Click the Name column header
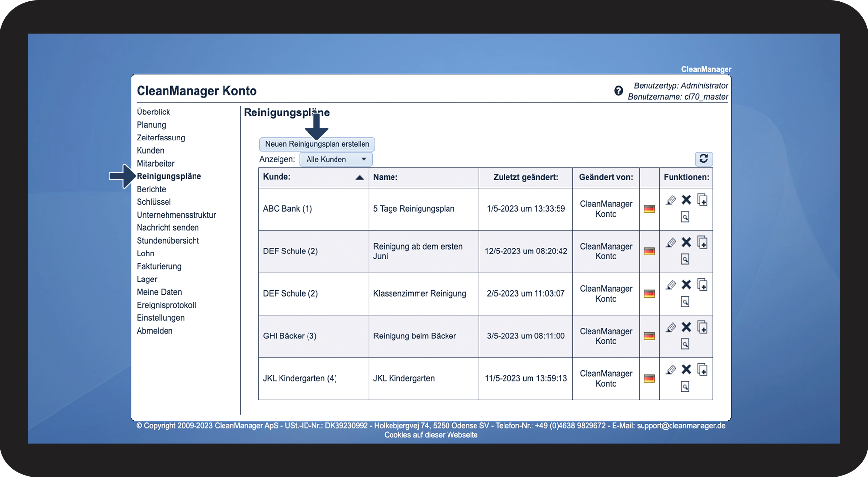Screen dimensions: 868x477 coord(385,177)
